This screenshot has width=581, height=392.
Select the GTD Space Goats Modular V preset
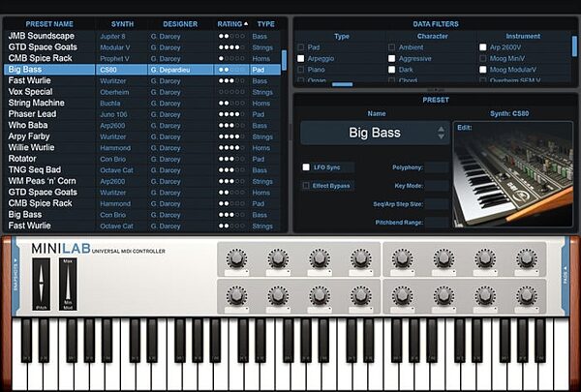142,47
